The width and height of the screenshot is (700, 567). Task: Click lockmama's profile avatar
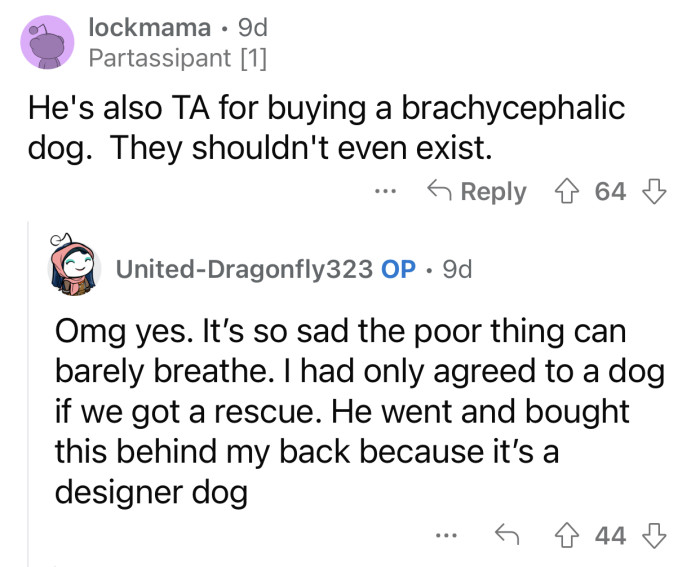47,43
